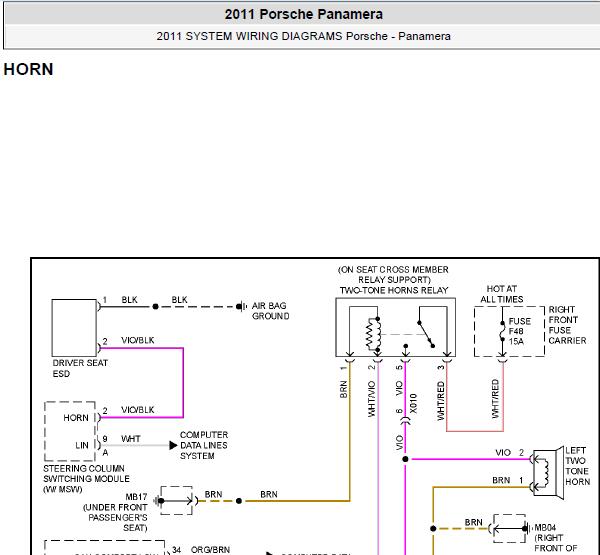Click the LIN pin in switching module
The height and width of the screenshot is (555, 600).
[x=82, y=446]
